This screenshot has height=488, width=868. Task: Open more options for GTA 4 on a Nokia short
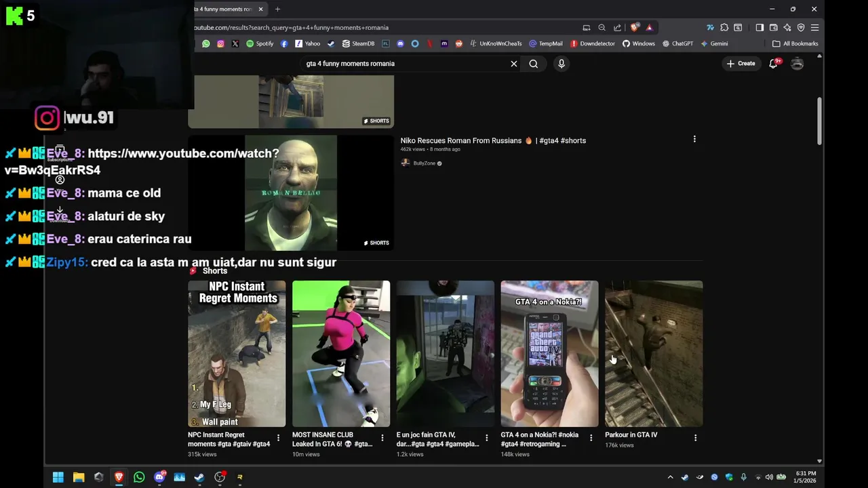[x=591, y=438]
